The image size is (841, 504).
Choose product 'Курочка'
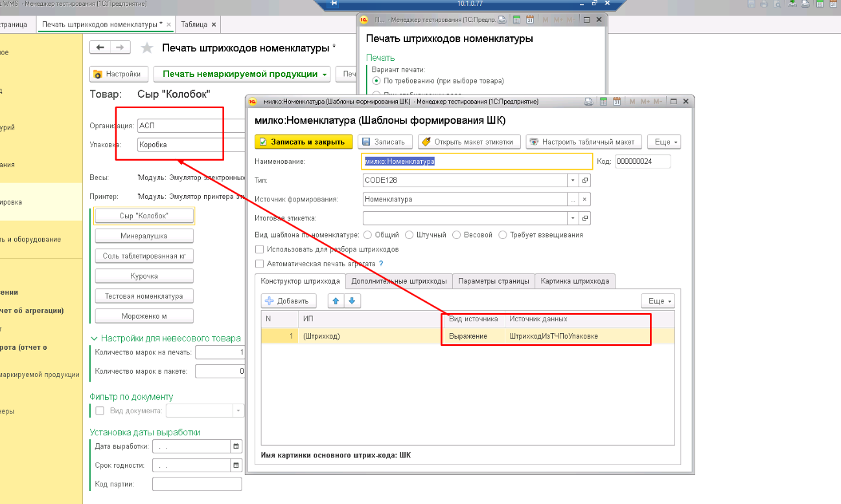(x=144, y=276)
